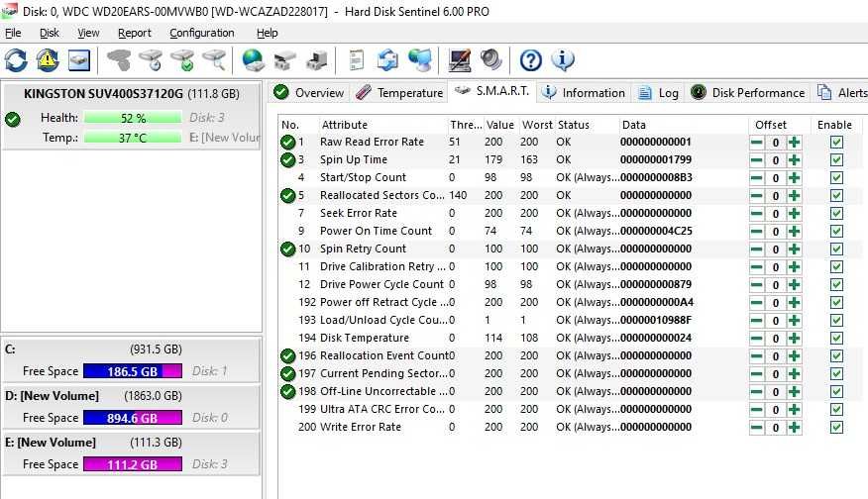868x499 pixels.
Task: Click the hard drive panel icon in toolbar
Action: (79, 60)
